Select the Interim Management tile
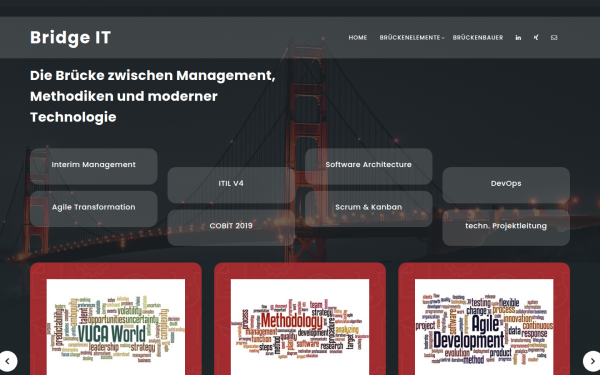600x375 pixels. tap(94, 166)
